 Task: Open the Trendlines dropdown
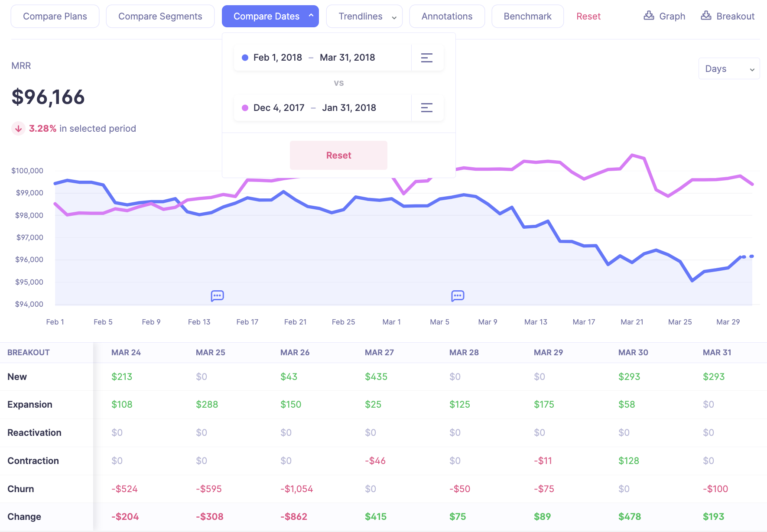[364, 16]
